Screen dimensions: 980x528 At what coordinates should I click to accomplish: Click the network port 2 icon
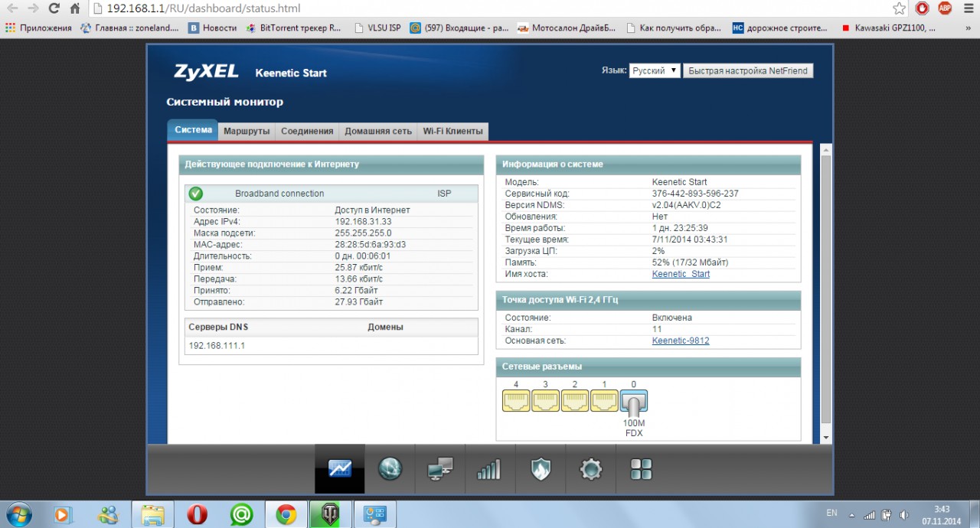(x=575, y=400)
